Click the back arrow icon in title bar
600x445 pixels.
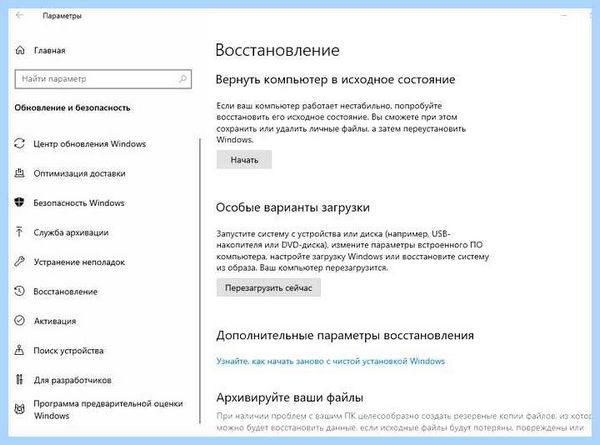(x=19, y=16)
